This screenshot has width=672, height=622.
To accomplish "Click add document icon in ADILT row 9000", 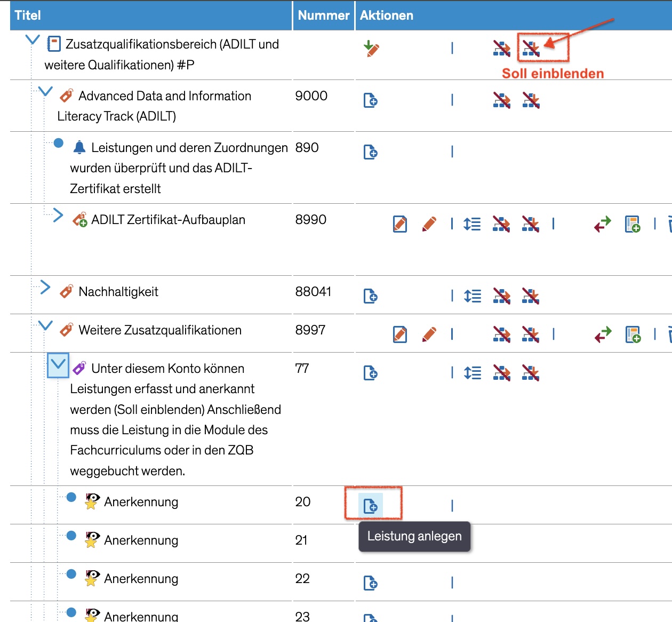I will click(x=371, y=100).
